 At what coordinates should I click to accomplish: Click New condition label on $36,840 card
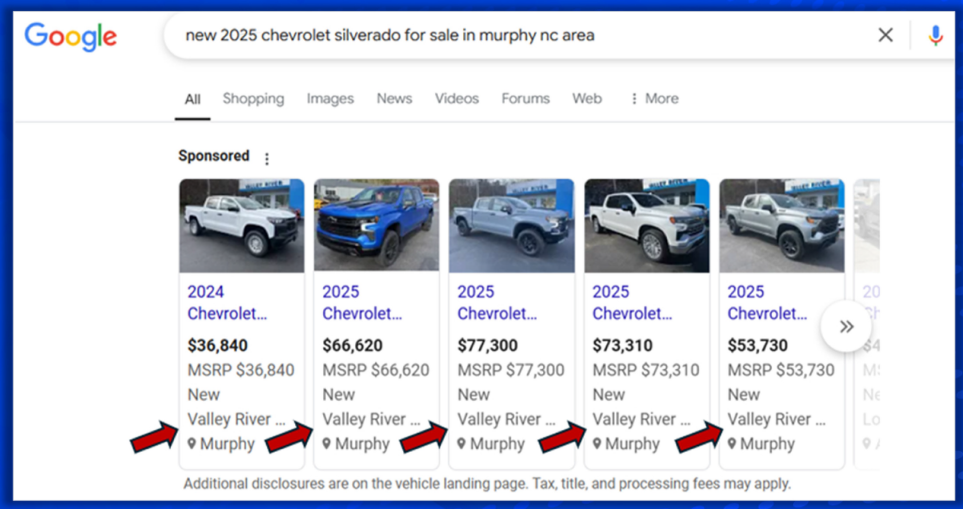tap(203, 395)
